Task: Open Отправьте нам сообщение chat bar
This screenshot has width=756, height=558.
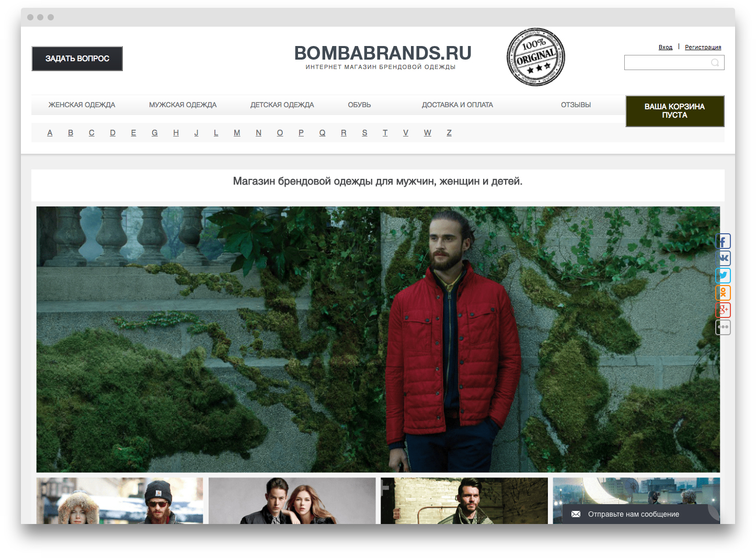Action: point(640,514)
